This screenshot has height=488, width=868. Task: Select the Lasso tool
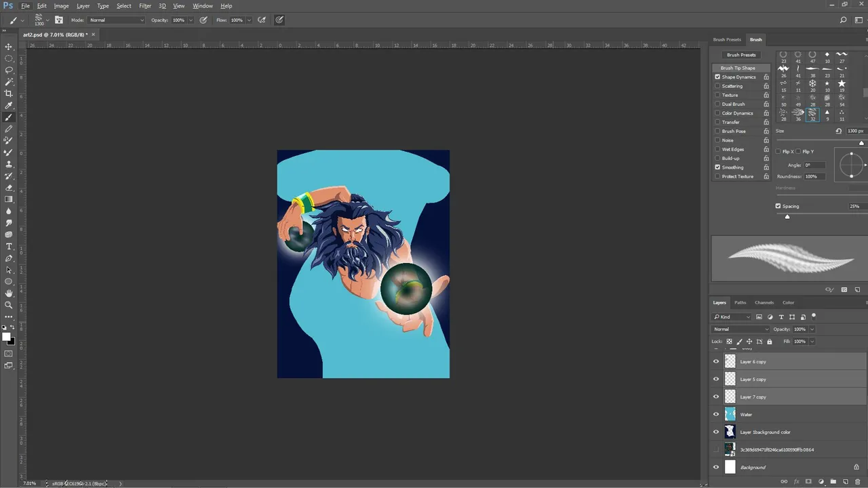click(x=9, y=70)
